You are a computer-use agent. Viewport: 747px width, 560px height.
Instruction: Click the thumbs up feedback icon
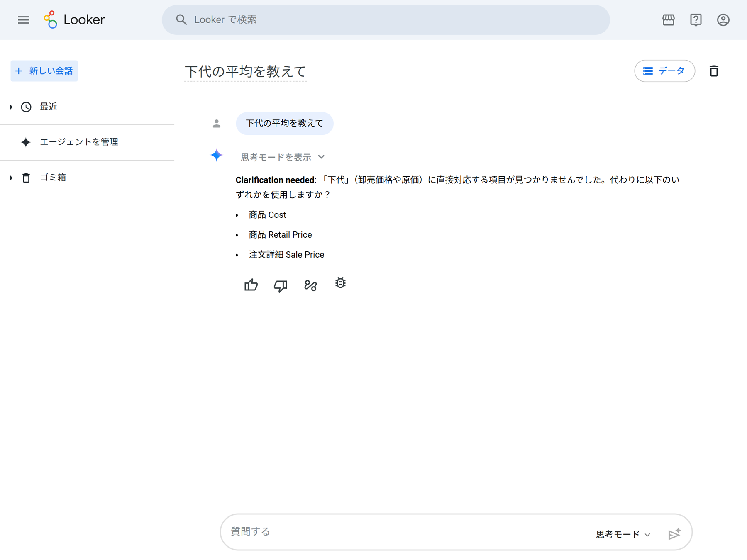pos(251,285)
